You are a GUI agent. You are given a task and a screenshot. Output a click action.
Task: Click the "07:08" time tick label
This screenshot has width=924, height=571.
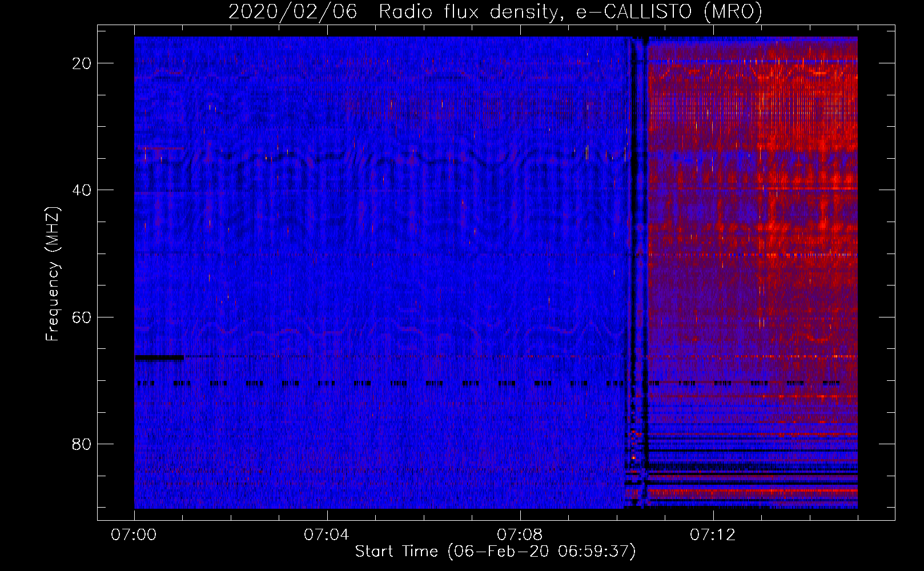coord(520,535)
